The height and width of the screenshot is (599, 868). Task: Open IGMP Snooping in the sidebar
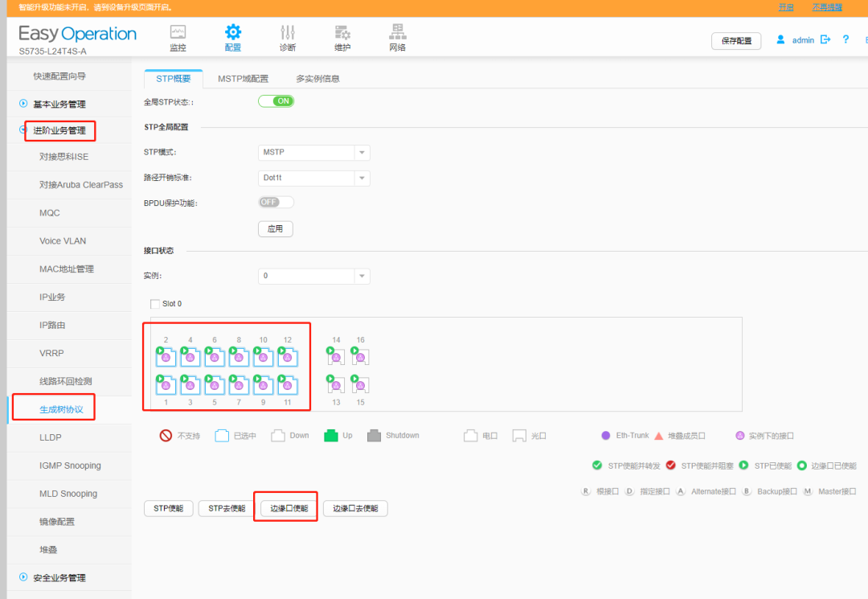69,466
